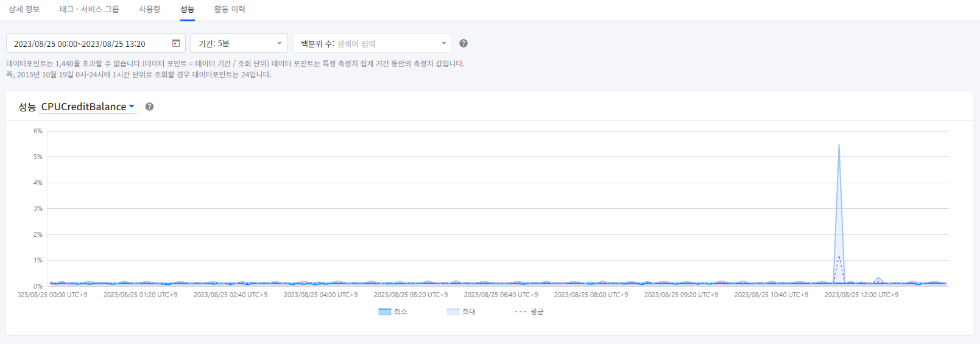Open the calendar date picker icon
The image size is (980, 344).
coord(176,43)
